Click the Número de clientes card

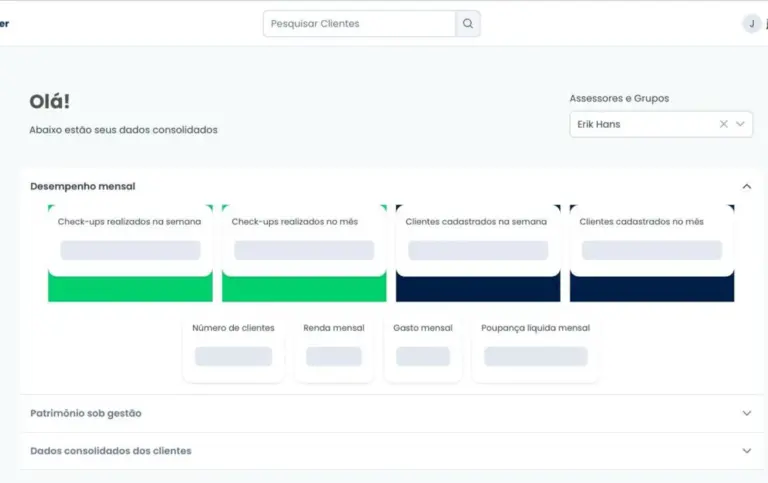click(x=233, y=347)
